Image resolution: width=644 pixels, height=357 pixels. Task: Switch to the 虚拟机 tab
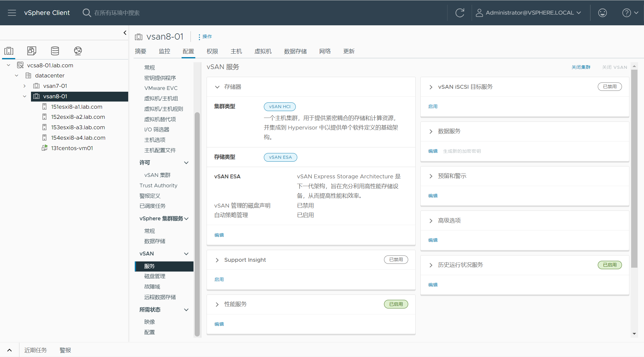263,51
